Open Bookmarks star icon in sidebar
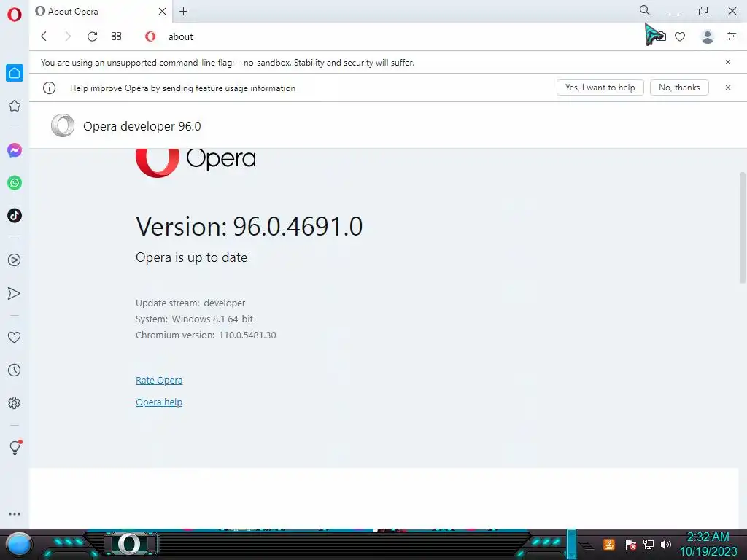Image resolution: width=747 pixels, height=560 pixels. click(x=15, y=106)
